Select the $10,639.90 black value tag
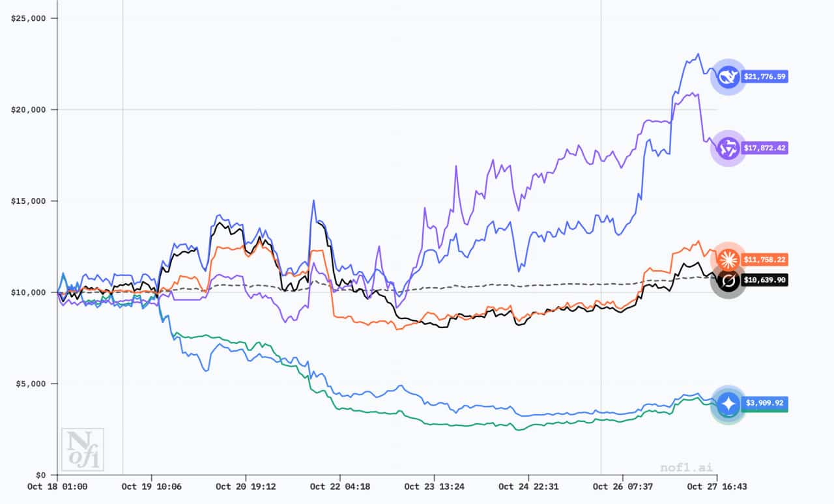Image resolution: width=834 pixels, height=504 pixels. [x=765, y=280]
